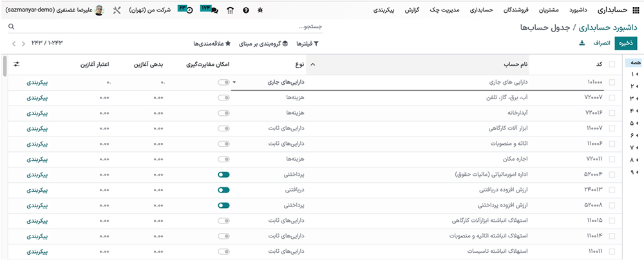This screenshot has width=644, height=269.
Task: Click the ذخیره save button
Action: tap(625, 43)
